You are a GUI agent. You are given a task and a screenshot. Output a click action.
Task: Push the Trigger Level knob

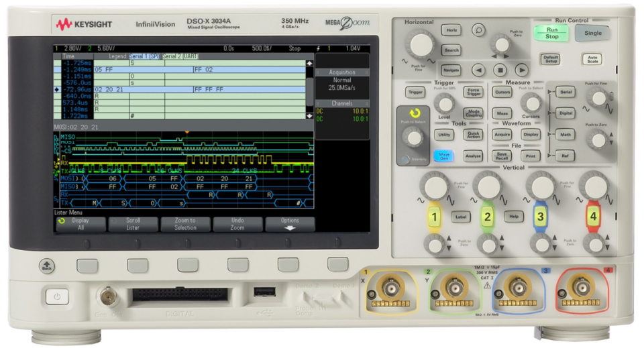point(444,103)
